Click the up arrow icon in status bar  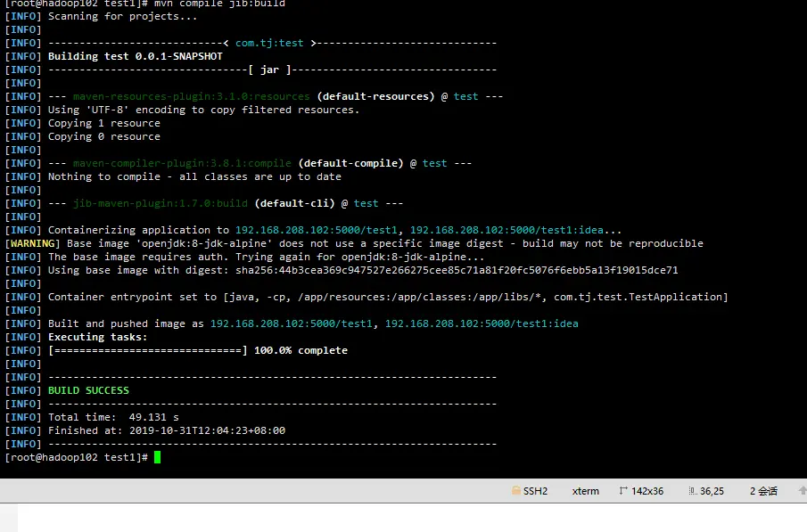click(x=802, y=491)
